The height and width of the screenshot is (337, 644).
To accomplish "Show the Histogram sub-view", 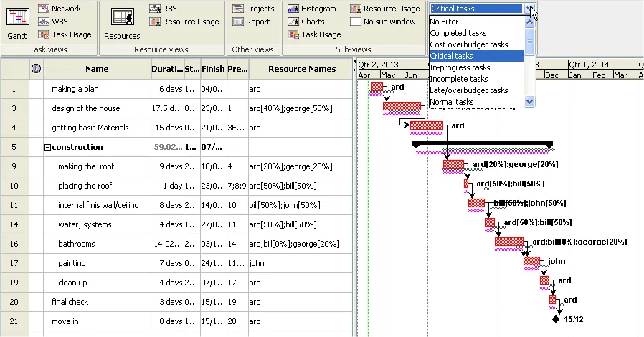I will click(x=312, y=9).
